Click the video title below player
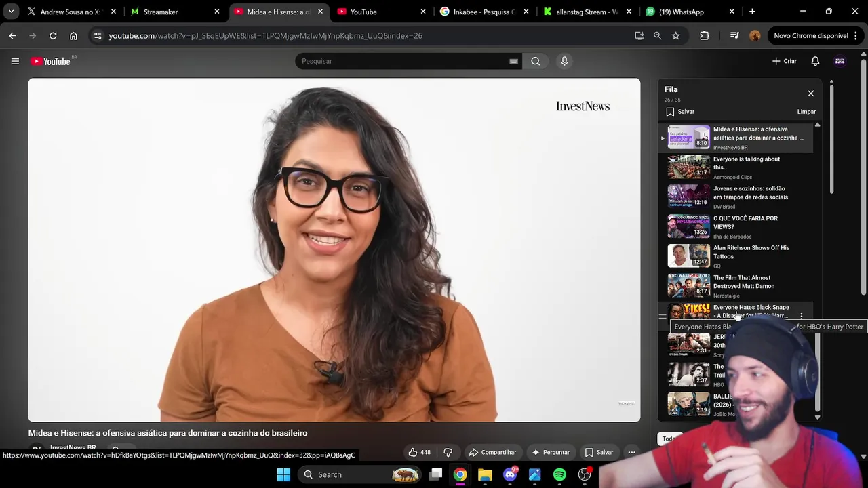 tap(167, 433)
